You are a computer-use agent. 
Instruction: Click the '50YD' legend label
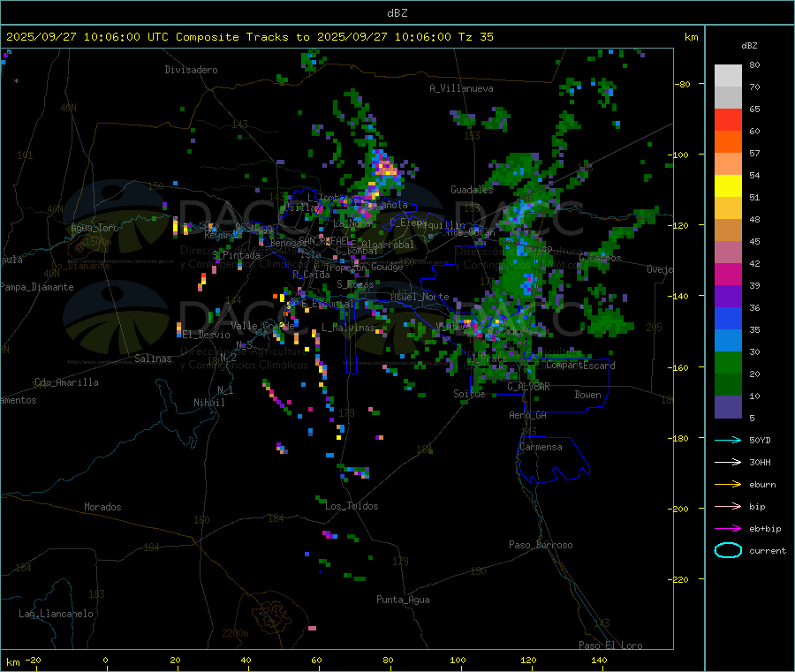tap(760, 440)
